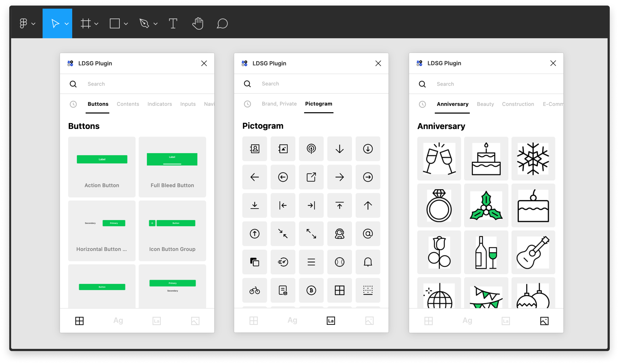619x364 pixels.
Task: Click the Action Button component card
Action: click(x=102, y=167)
